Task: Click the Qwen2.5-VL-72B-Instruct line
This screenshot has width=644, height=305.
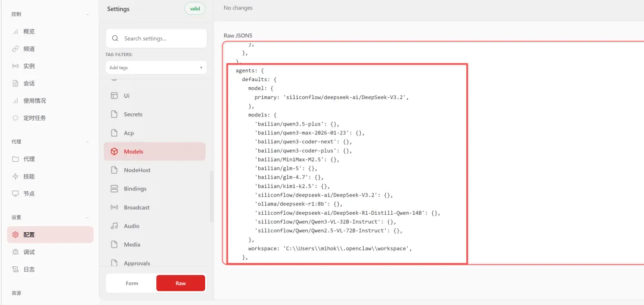Action: pos(329,230)
